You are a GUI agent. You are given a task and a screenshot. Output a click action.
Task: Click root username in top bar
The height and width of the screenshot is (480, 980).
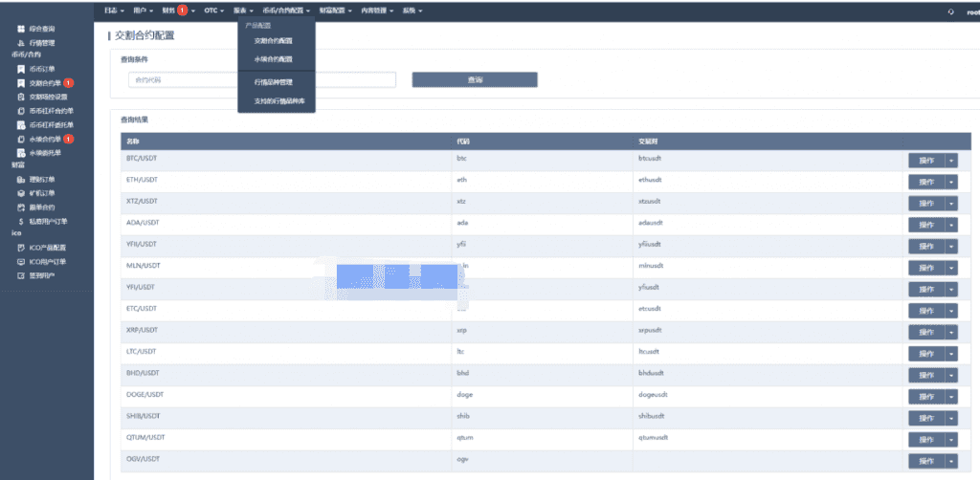tap(972, 11)
